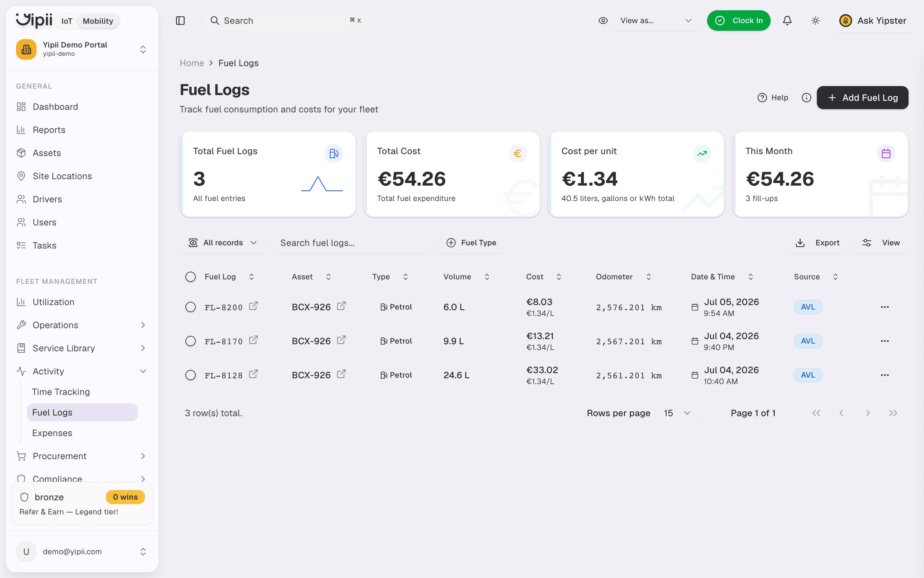Click the Fuel Type filter button

(x=471, y=243)
